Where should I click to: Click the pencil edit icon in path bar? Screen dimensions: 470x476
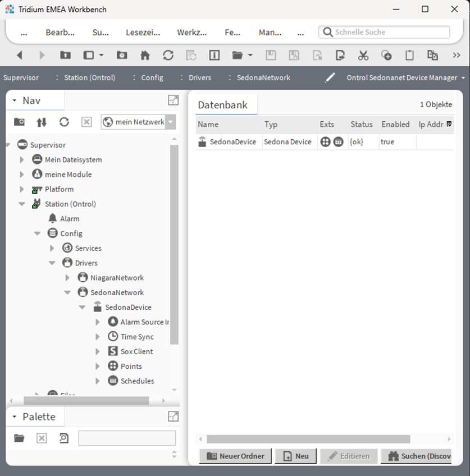(x=330, y=77)
